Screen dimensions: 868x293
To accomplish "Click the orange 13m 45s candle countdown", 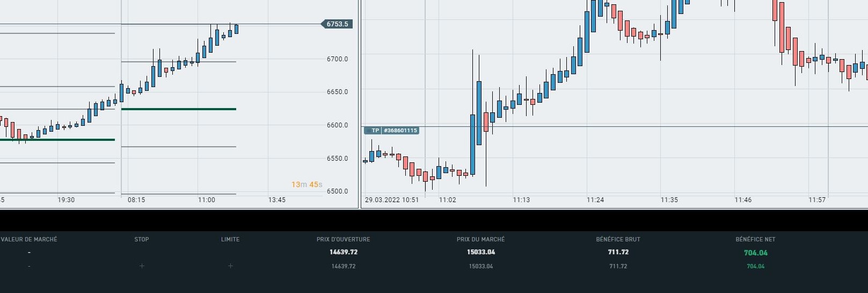I will point(307,184).
